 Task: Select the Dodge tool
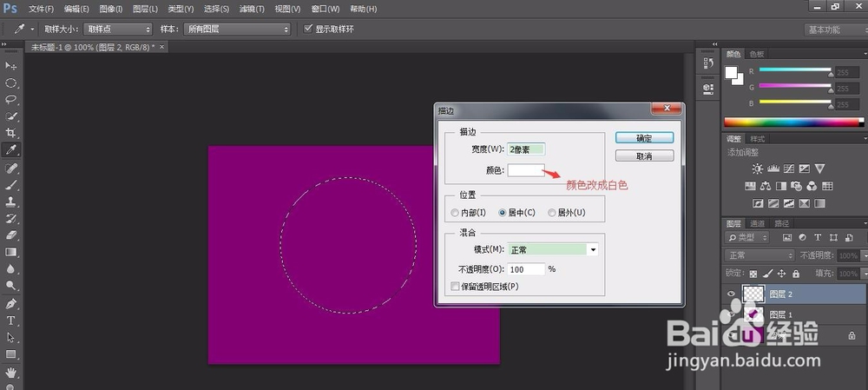[10, 285]
